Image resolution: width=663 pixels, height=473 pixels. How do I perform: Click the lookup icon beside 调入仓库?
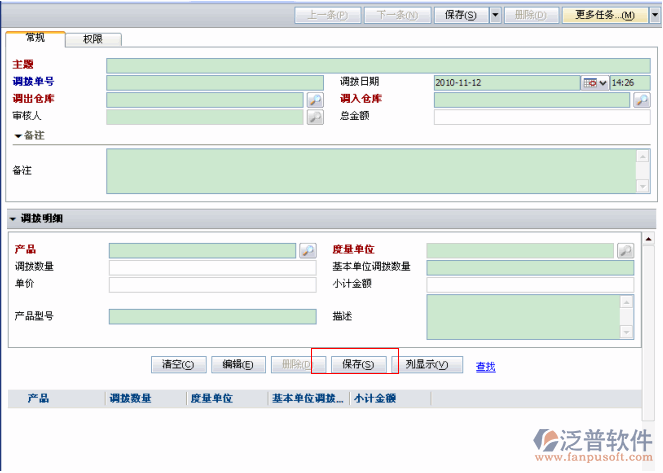(641, 100)
